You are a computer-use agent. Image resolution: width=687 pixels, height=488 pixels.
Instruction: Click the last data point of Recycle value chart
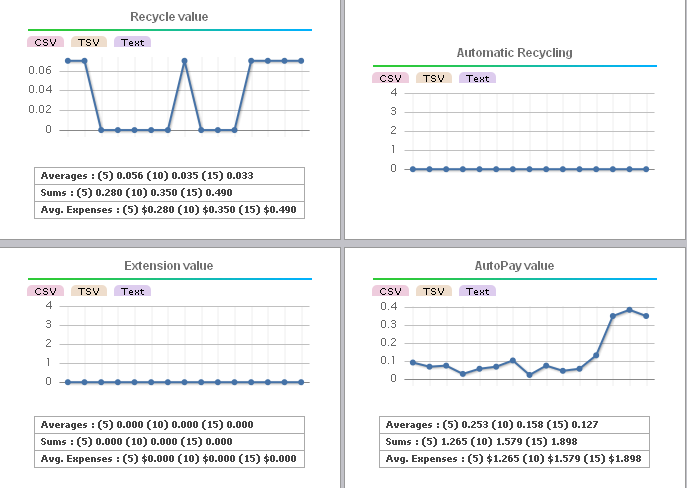301,61
